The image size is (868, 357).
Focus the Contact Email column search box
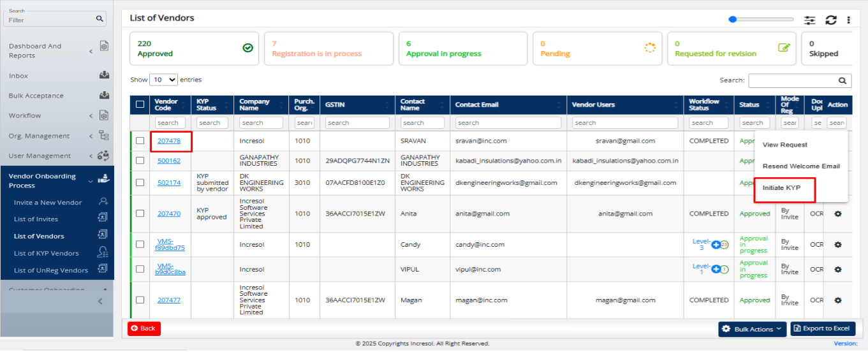508,123
